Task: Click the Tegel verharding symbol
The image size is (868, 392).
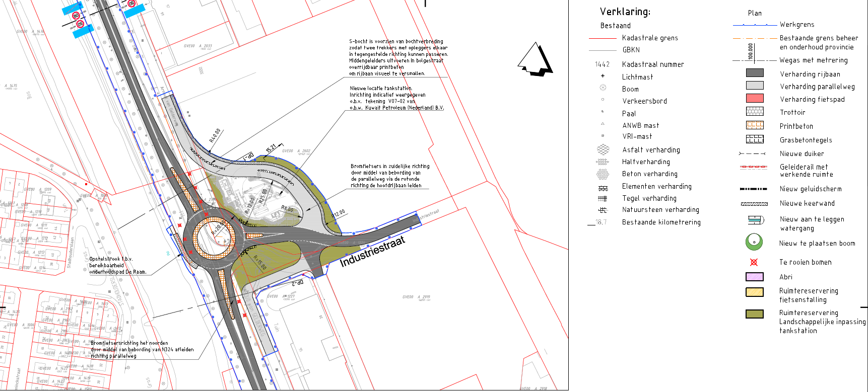Action: pyautogui.click(x=603, y=199)
